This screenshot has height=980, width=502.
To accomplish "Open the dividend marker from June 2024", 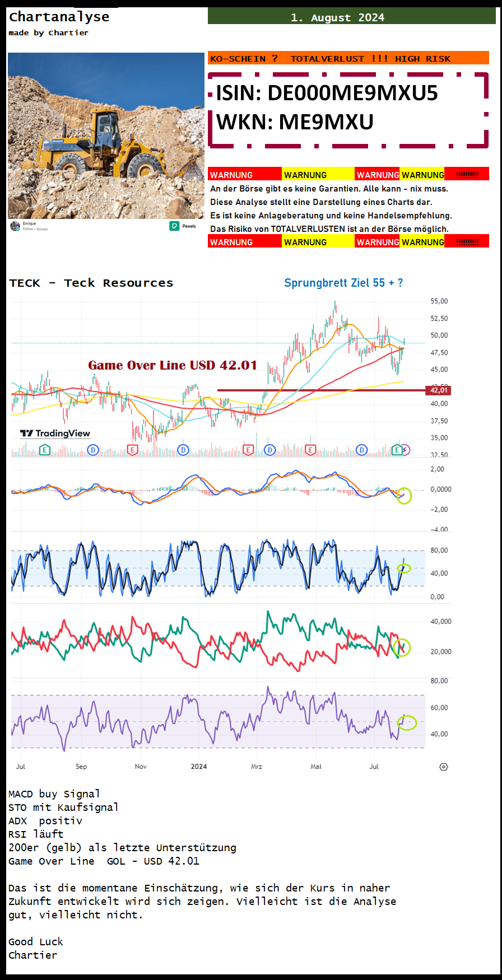I will coord(362,450).
